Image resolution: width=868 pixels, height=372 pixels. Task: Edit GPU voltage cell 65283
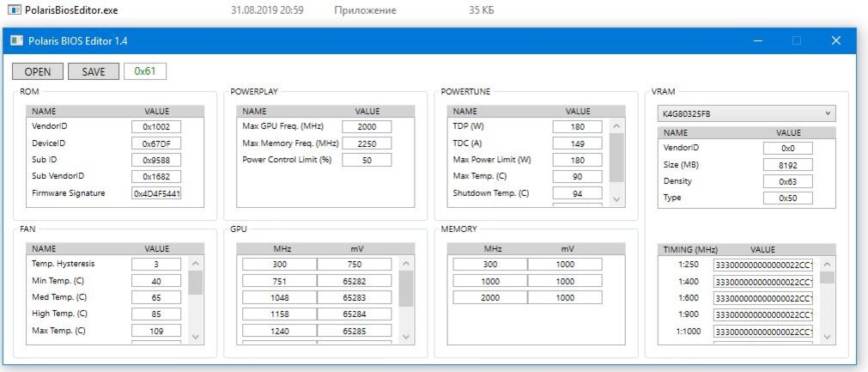354,298
